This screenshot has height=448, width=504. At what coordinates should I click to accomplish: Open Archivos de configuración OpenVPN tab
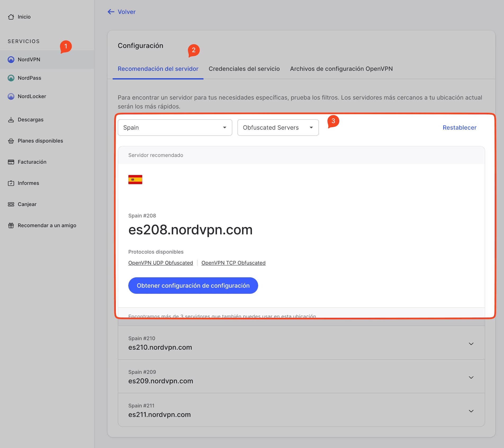[341, 69]
